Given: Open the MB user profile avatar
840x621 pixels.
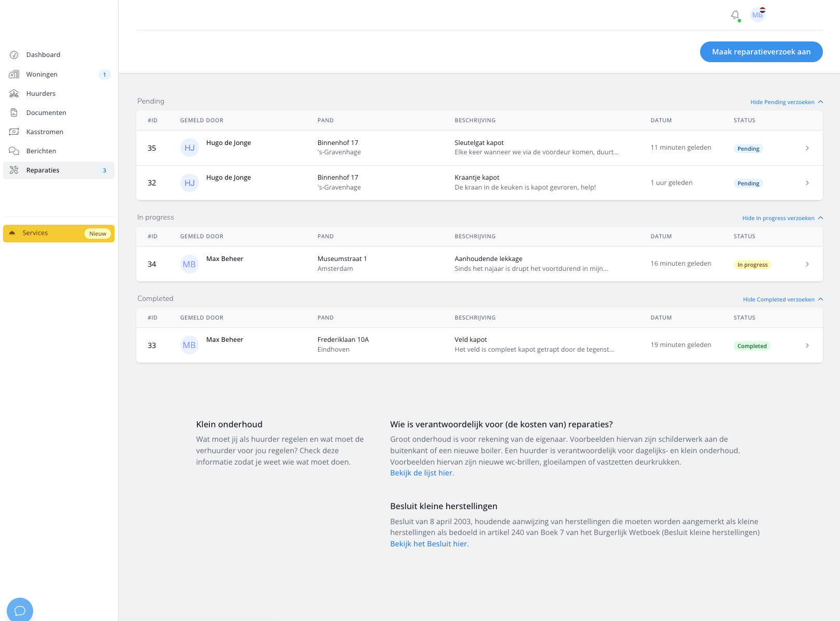Looking at the screenshot, I should pyautogui.click(x=758, y=15).
